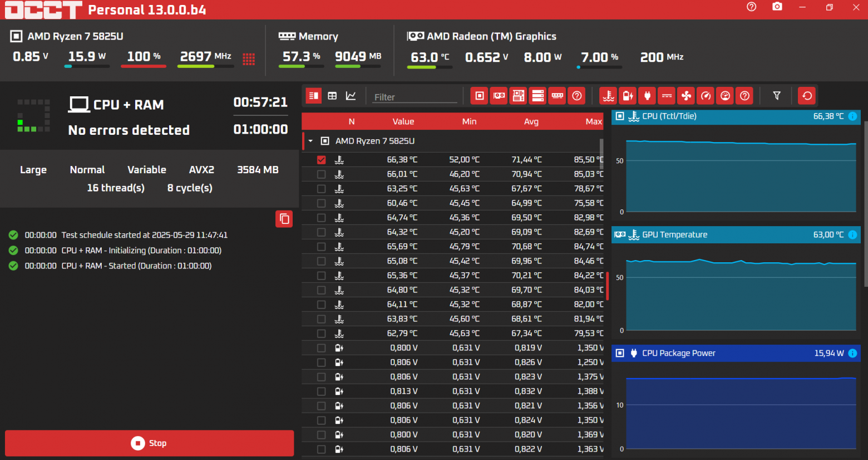This screenshot has width=868, height=460.
Task: Sort sensors by the Max column
Action: (x=594, y=121)
